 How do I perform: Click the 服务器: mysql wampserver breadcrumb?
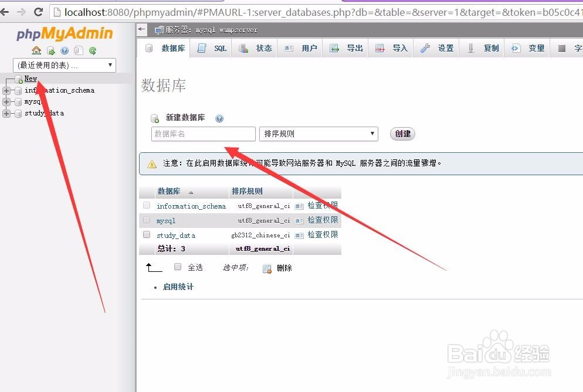[212, 30]
